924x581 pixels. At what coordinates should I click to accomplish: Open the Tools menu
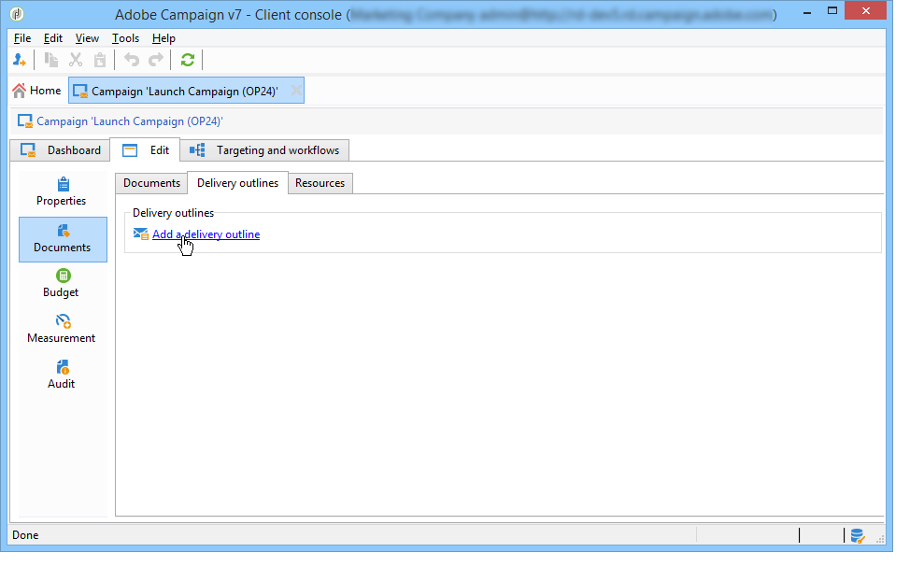pos(125,38)
